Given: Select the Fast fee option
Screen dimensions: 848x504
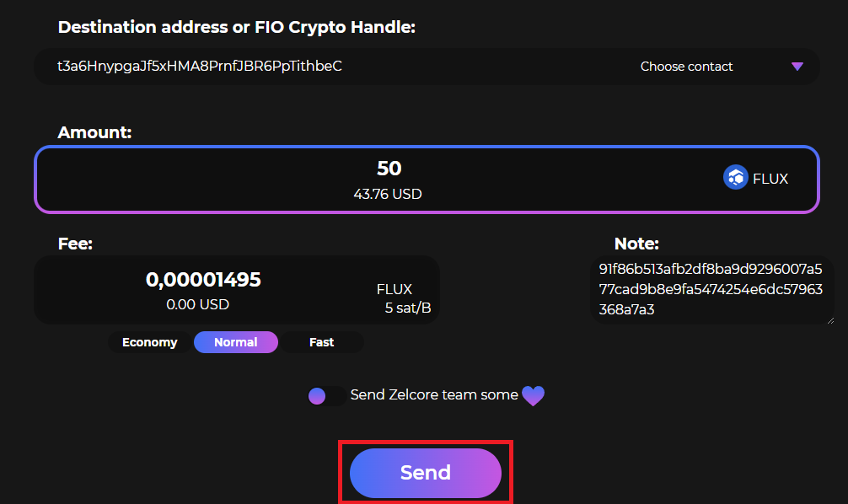Looking at the screenshot, I should [322, 342].
